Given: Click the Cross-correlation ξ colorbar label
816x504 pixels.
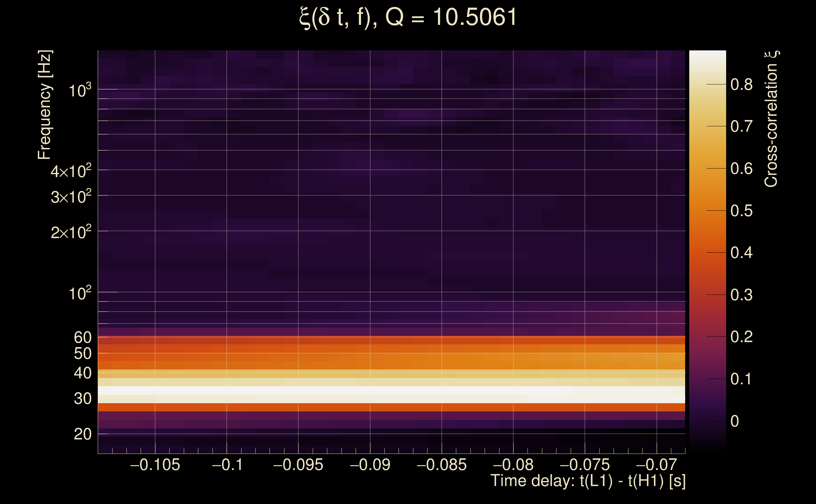Looking at the screenshot, I should (x=771, y=119).
